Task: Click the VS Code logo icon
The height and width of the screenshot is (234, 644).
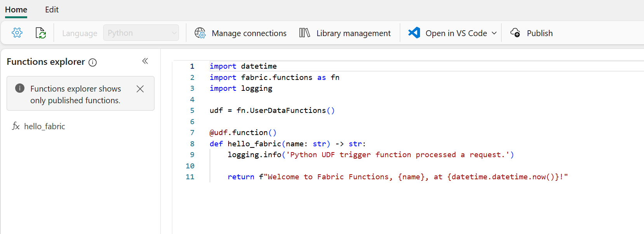Action: coord(414,33)
